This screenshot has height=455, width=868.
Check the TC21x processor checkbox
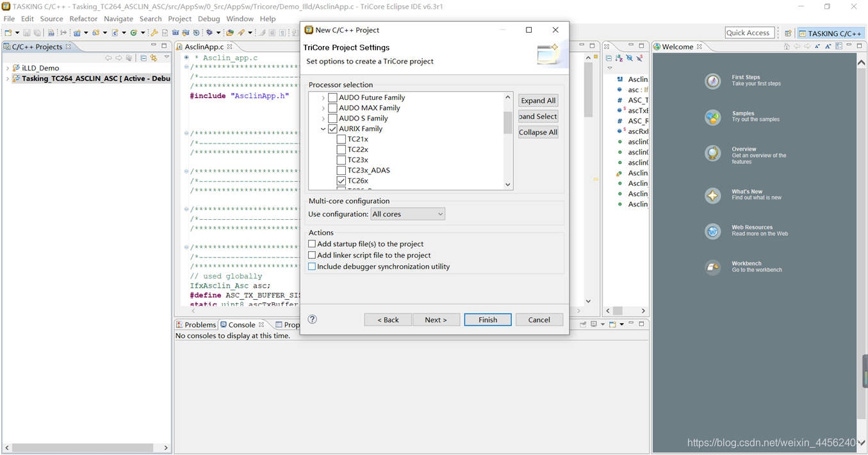341,139
